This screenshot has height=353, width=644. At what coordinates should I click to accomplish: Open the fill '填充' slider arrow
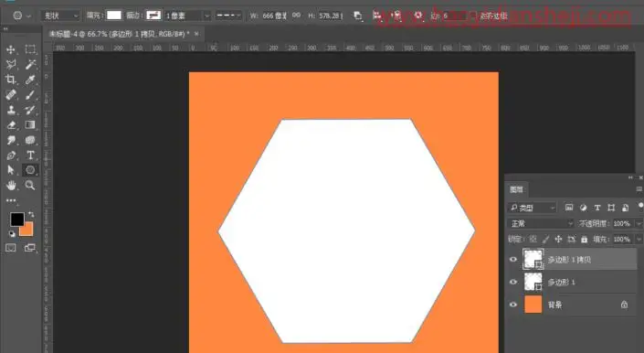pos(639,240)
